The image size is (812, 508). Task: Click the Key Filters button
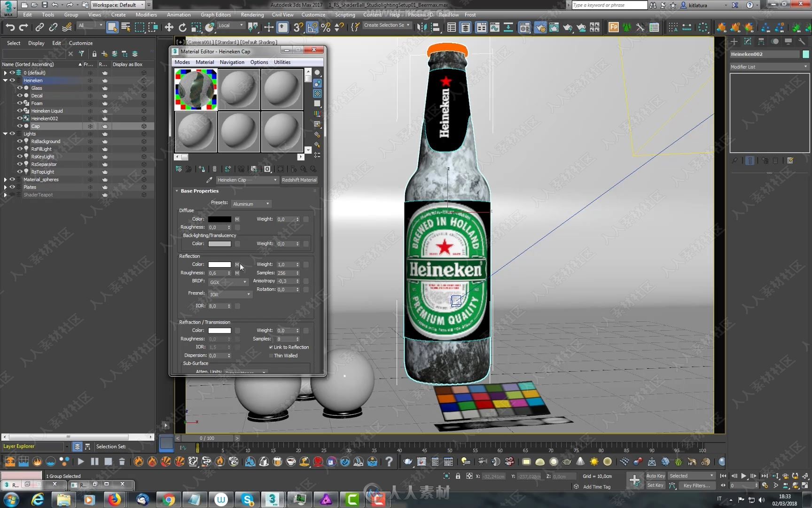pyautogui.click(x=696, y=485)
